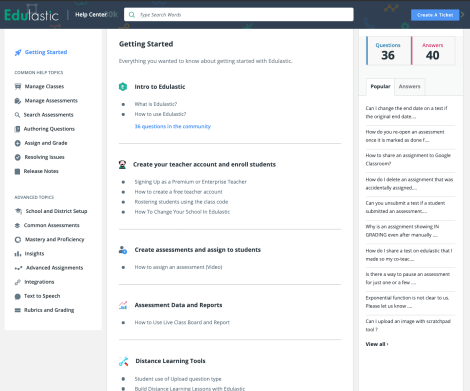Image resolution: width=470 pixels, height=391 pixels.
Task: Open Authoring Questions help topic
Action: [49, 129]
